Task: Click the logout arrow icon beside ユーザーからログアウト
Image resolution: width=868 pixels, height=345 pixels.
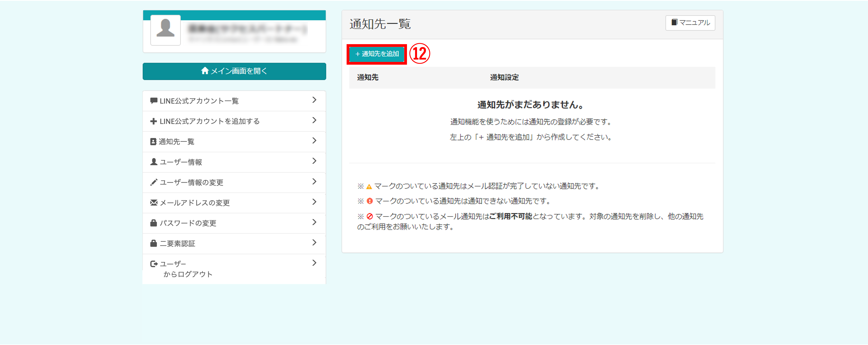Action: [154, 264]
